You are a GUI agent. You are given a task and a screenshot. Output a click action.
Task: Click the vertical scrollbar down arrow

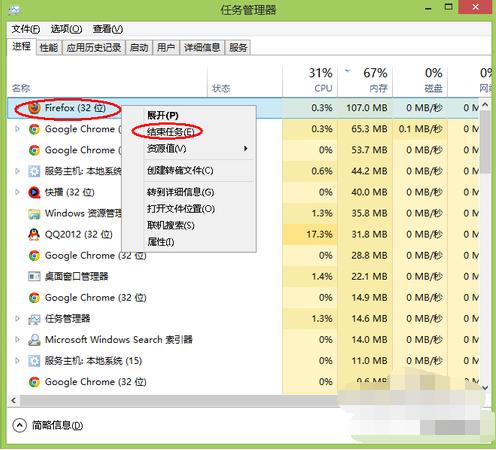485,388
